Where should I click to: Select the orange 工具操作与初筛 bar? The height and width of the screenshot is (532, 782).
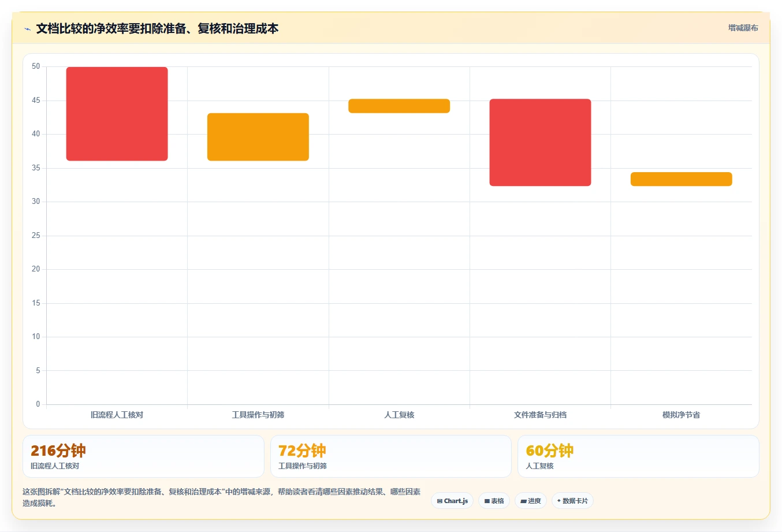pyautogui.click(x=258, y=137)
